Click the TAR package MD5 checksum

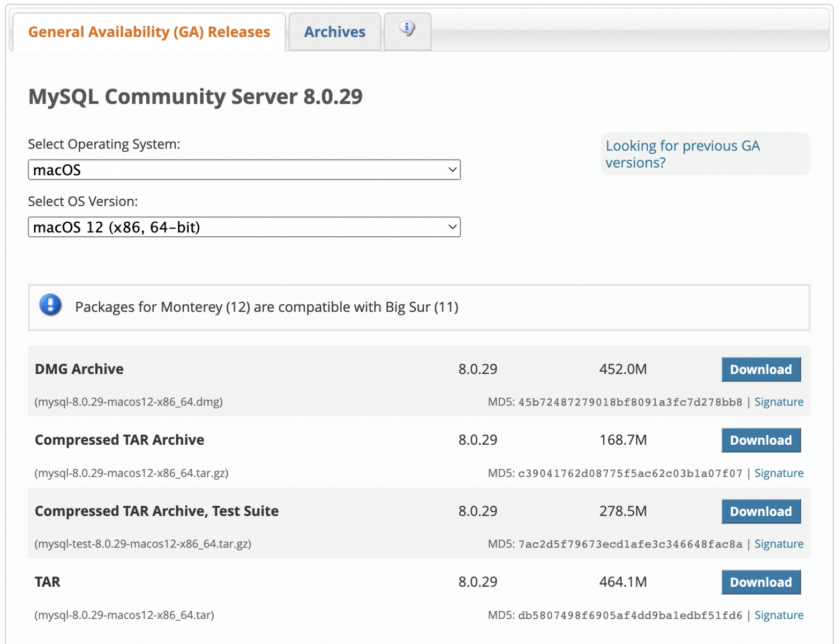tap(630, 616)
